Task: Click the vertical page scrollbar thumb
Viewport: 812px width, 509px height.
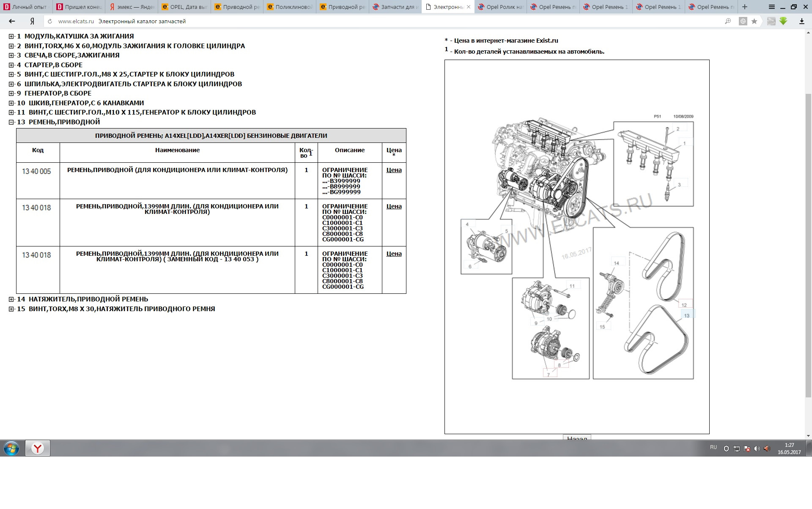Action: pyautogui.click(x=808, y=245)
